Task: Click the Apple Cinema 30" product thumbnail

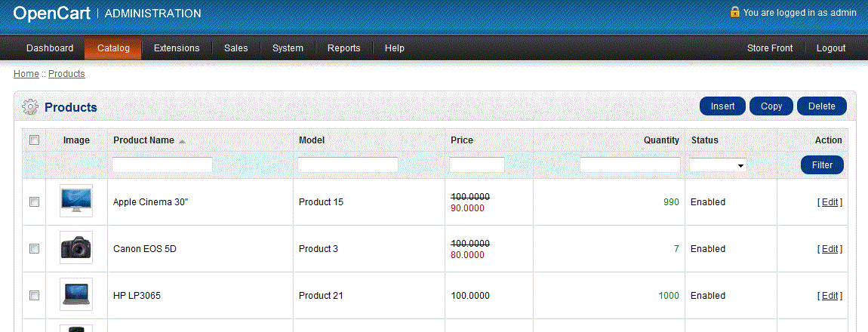Action: [x=76, y=201]
